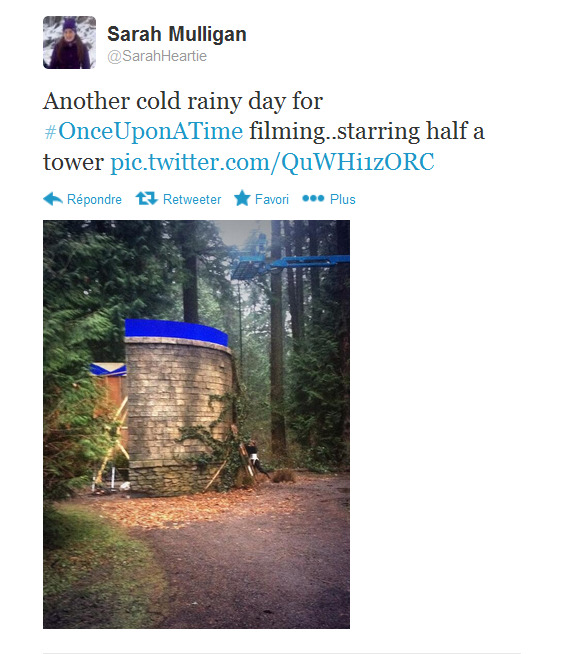Choose the Retweeter label
The height and width of the screenshot is (654, 567).
(192, 199)
